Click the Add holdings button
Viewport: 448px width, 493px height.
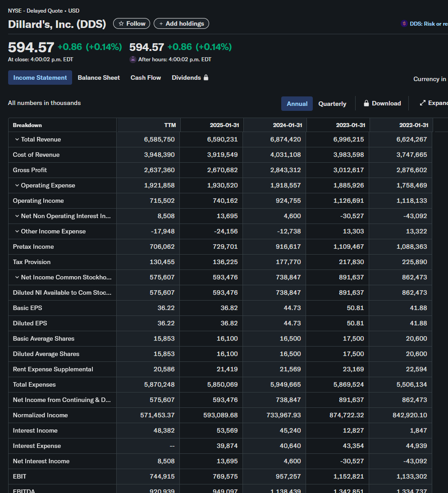[x=181, y=23]
